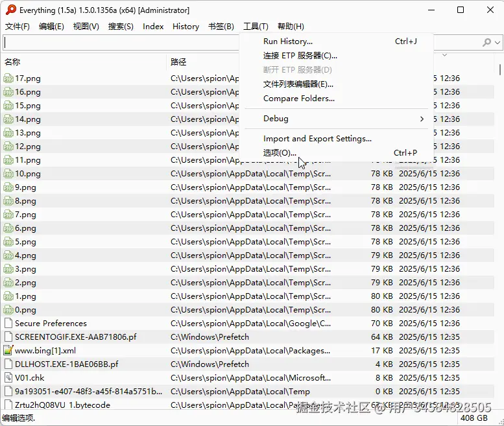Viewport: 504px width, 426px height.
Task: Click the PNG icon for 4.png
Action: [8, 255]
